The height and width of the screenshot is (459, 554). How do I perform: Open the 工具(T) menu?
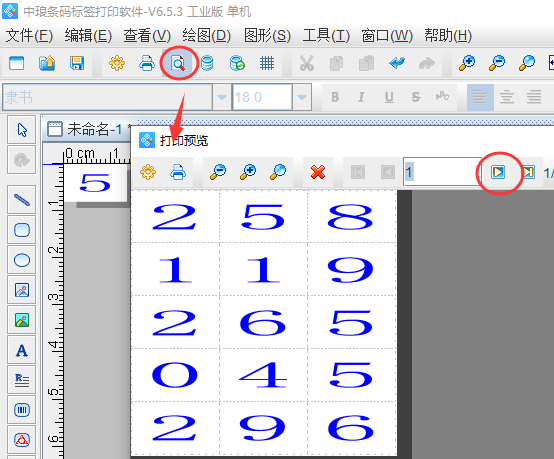coord(326,36)
